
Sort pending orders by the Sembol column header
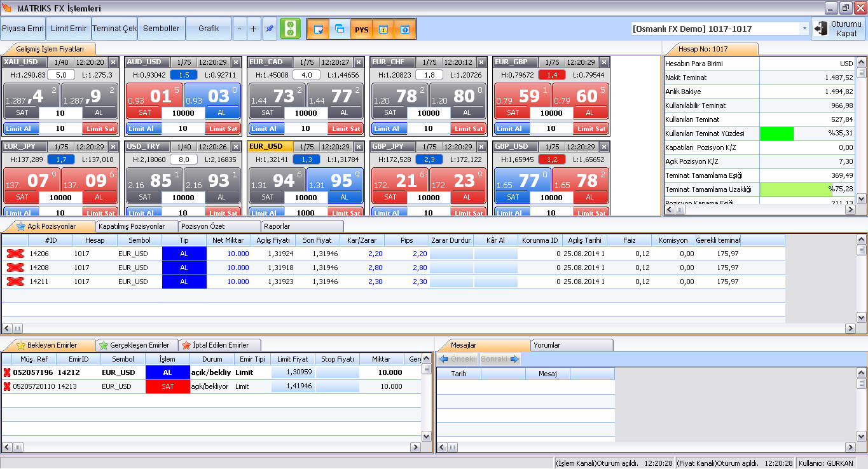click(x=123, y=359)
